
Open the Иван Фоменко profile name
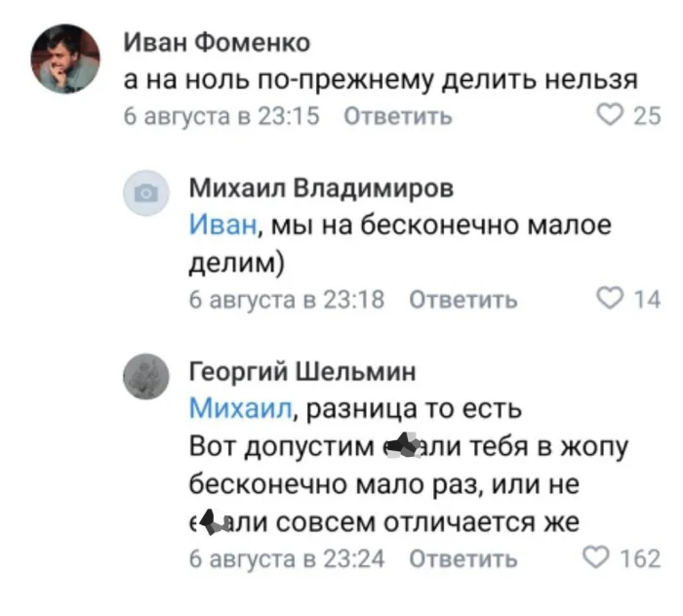point(217,43)
